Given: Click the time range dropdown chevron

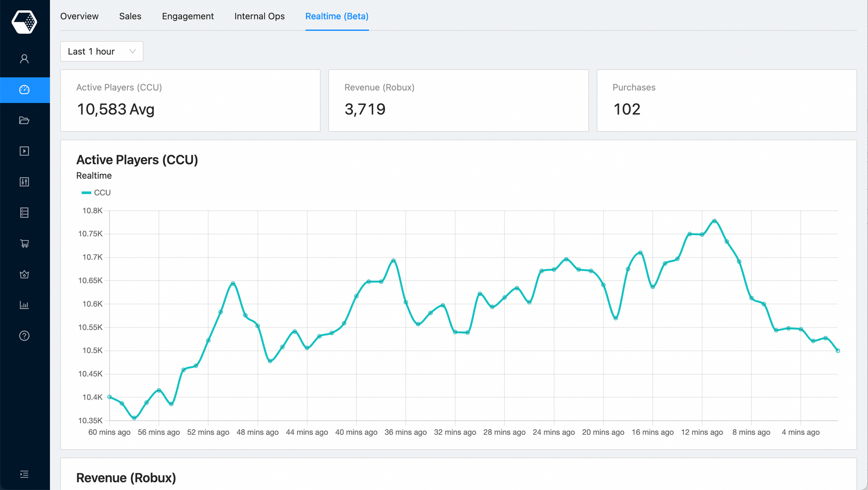Looking at the screenshot, I should tap(132, 52).
